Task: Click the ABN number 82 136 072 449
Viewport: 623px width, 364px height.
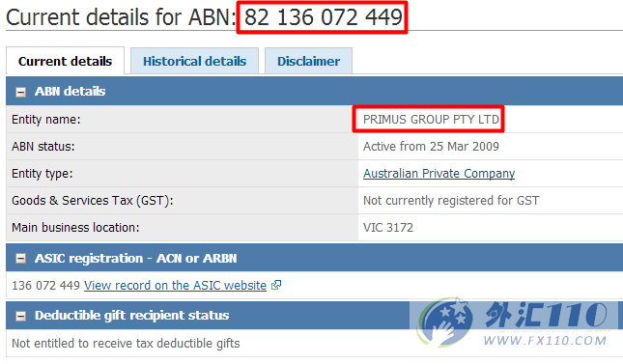Action: coord(323,17)
